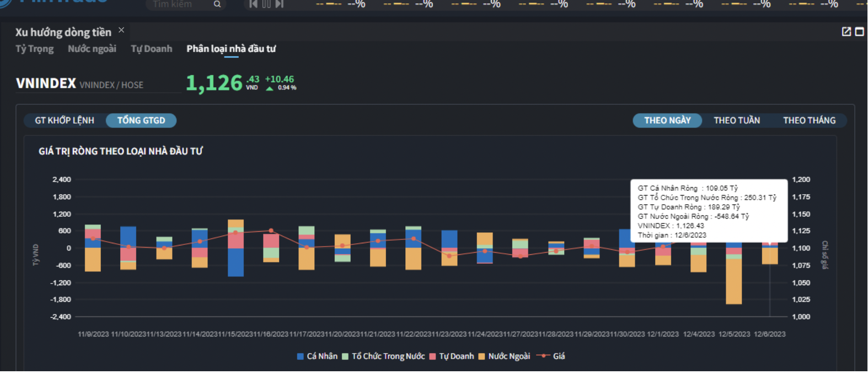
Task: Select GT KHỚP LỆNH view
Action: 65,121
